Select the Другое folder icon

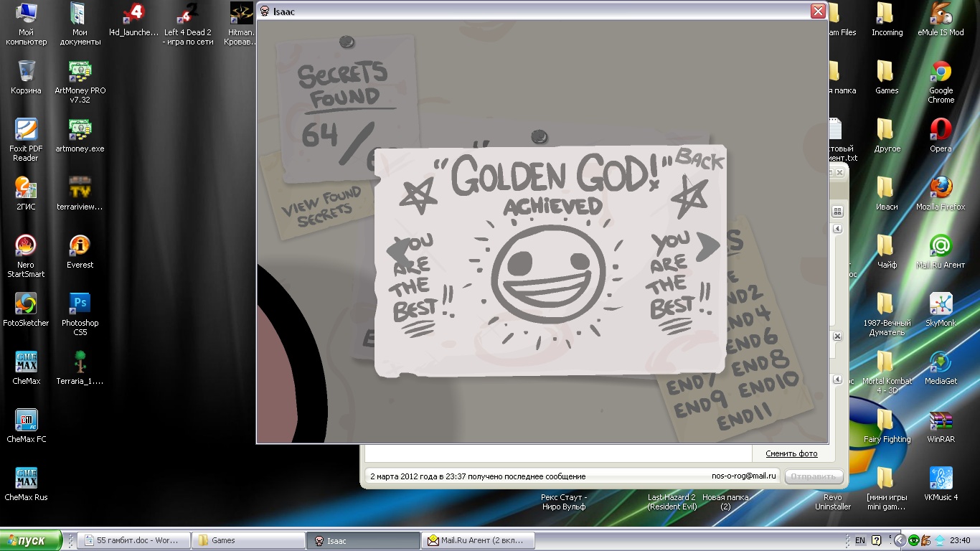click(x=887, y=136)
